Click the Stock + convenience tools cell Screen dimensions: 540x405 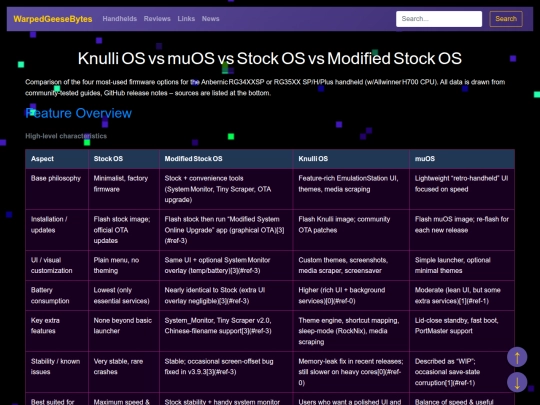click(226, 189)
